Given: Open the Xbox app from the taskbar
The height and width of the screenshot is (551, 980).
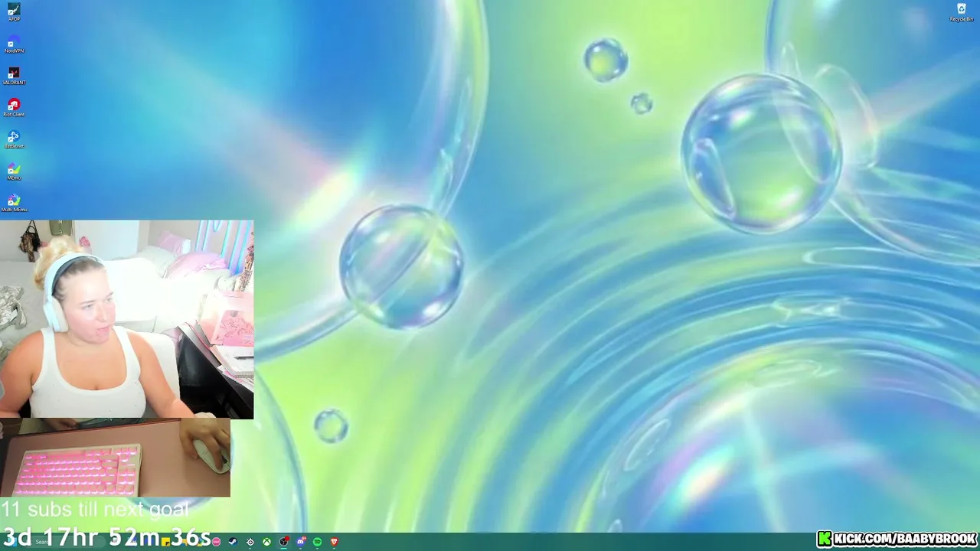Looking at the screenshot, I should click(x=266, y=542).
